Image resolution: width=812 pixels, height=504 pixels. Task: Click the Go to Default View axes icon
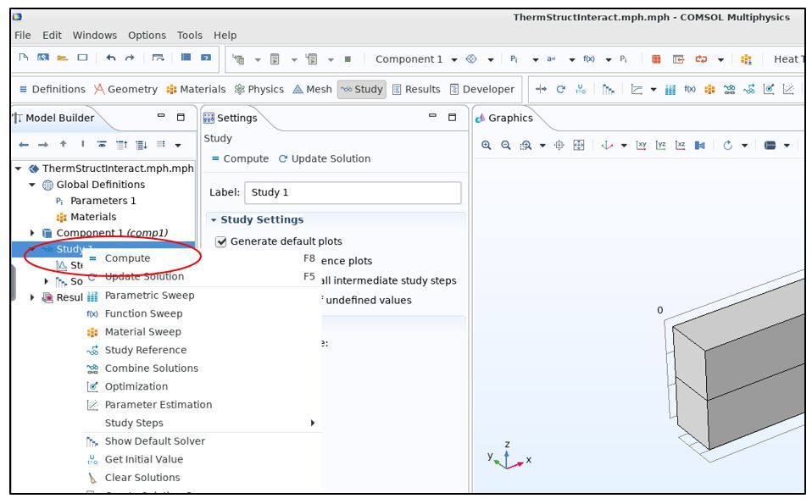point(607,146)
